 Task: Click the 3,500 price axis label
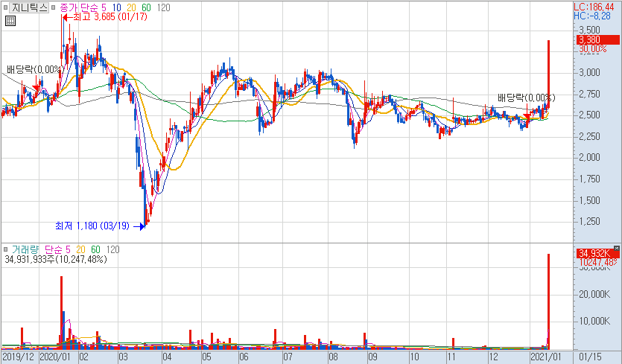click(589, 30)
